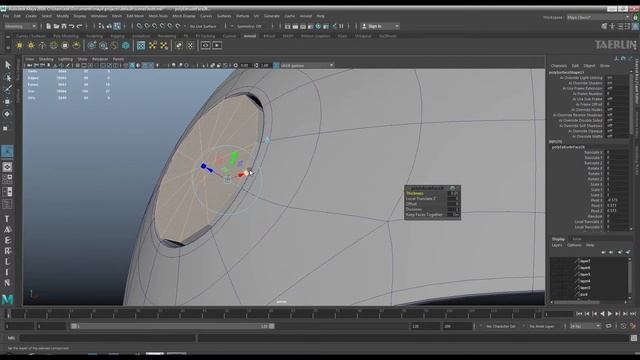Open the sRGB gamma view transform dropdown

pyautogui.click(x=307, y=65)
